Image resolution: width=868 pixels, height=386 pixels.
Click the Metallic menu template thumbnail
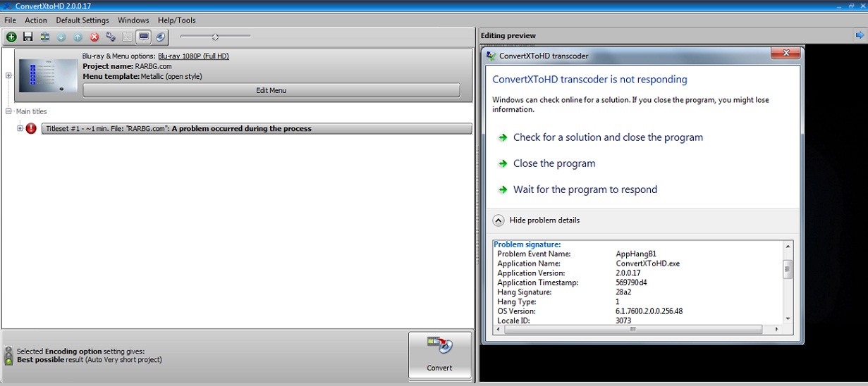pyautogui.click(x=48, y=76)
